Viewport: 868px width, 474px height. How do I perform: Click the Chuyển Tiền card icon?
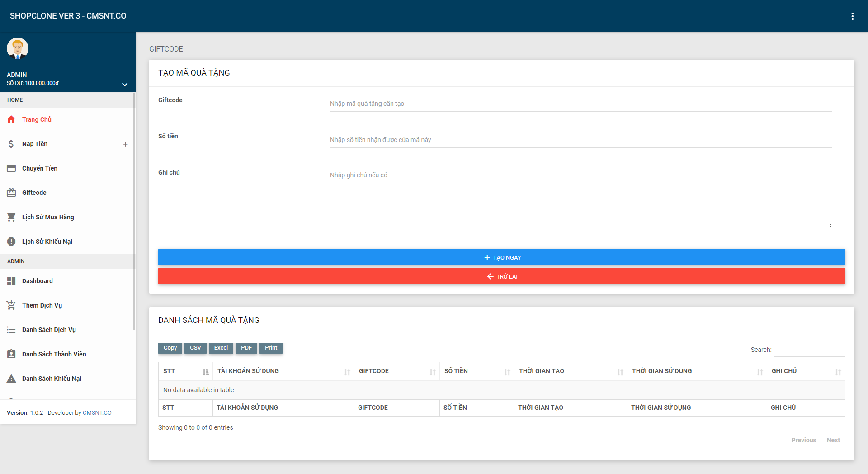click(x=11, y=168)
